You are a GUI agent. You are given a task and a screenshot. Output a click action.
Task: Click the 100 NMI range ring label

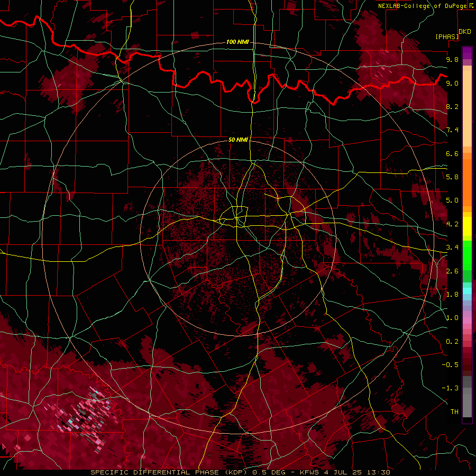[x=237, y=42]
